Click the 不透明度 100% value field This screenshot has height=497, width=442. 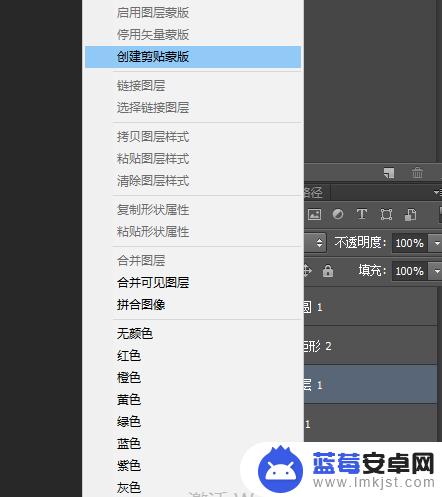[x=411, y=243]
